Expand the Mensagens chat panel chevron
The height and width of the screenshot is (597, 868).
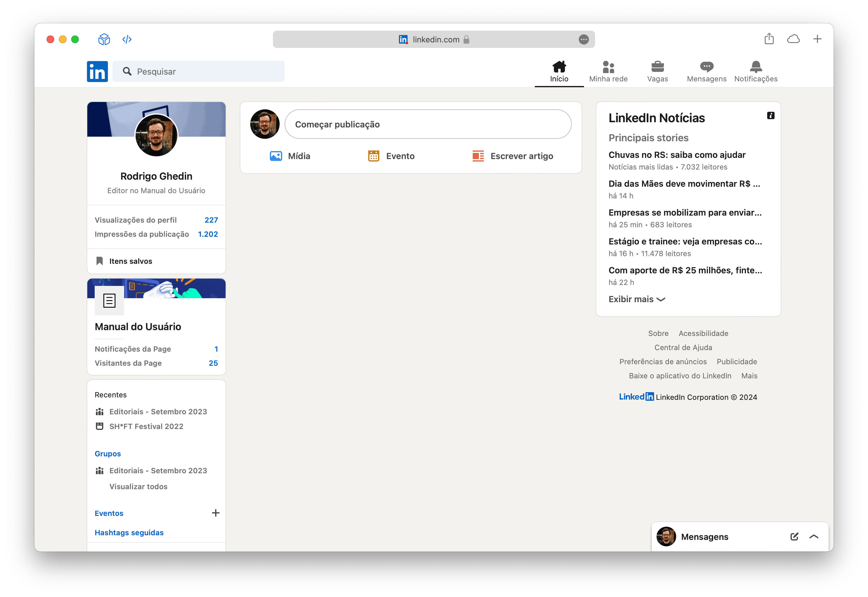pyautogui.click(x=814, y=537)
